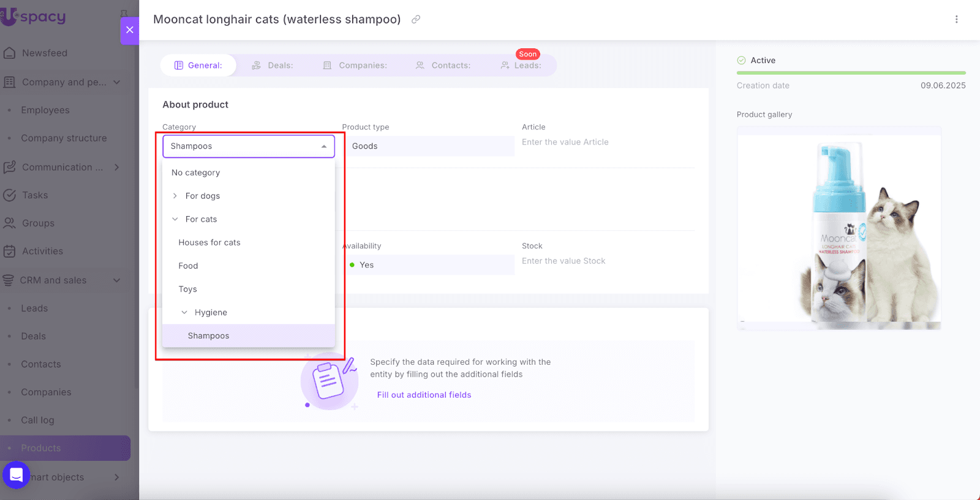Choose Houses for cats category
Image resolution: width=980 pixels, height=500 pixels.
pos(209,242)
